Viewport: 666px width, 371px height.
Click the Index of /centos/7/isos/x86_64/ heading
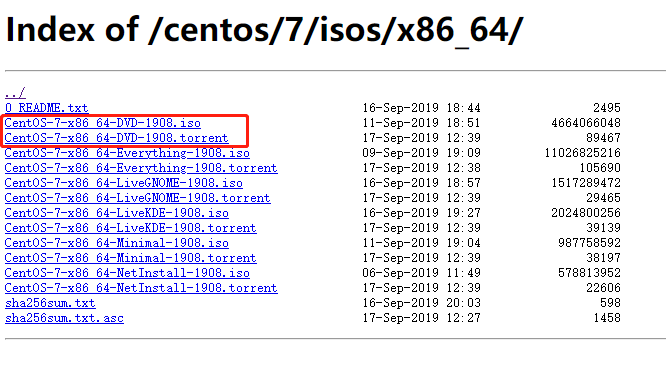tap(264, 30)
